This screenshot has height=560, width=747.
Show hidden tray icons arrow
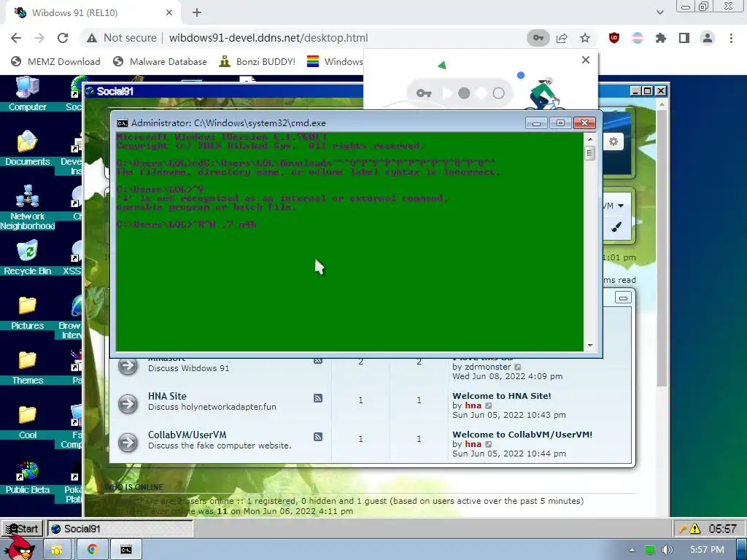click(x=632, y=550)
